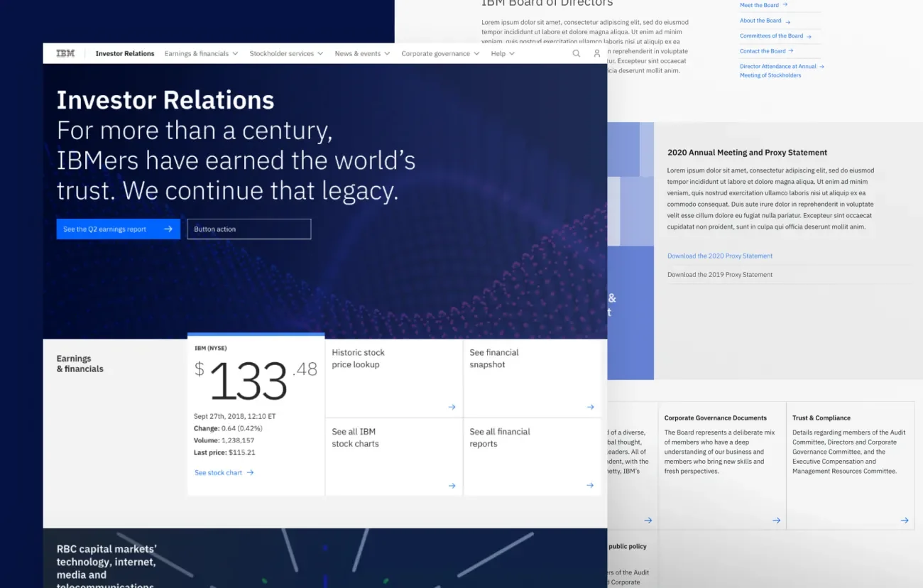Click the IBM logo in the navigation bar
This screenshot has width=923, height=588.
[x=65, y=53]
